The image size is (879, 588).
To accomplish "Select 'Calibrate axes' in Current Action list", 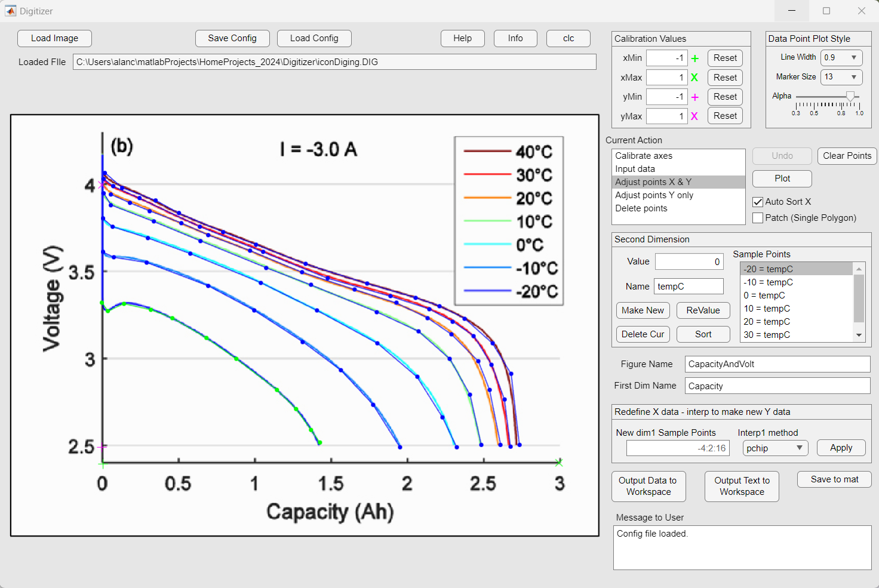I will pos(644,156).
